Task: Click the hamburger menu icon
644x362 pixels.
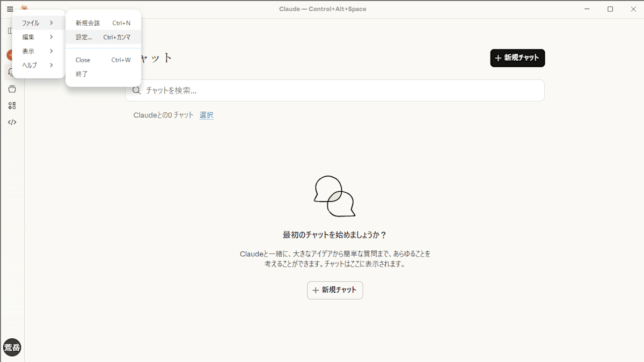Action: coord(10,9)
